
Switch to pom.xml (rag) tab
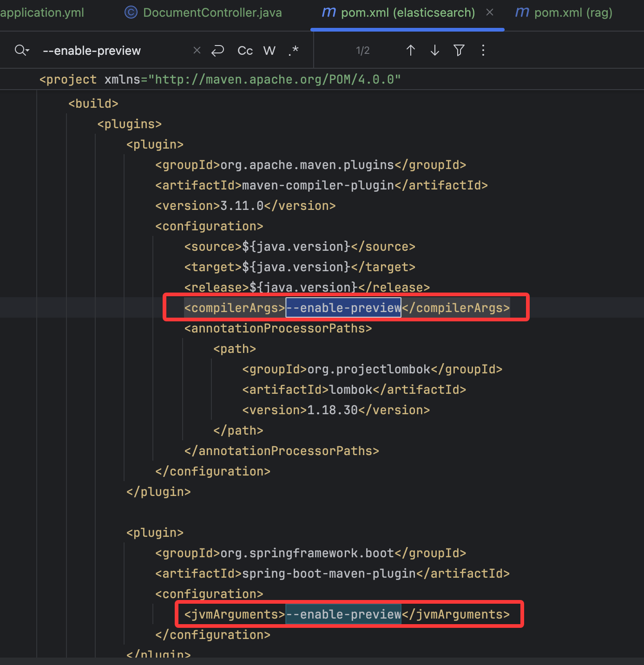(564, 13)
